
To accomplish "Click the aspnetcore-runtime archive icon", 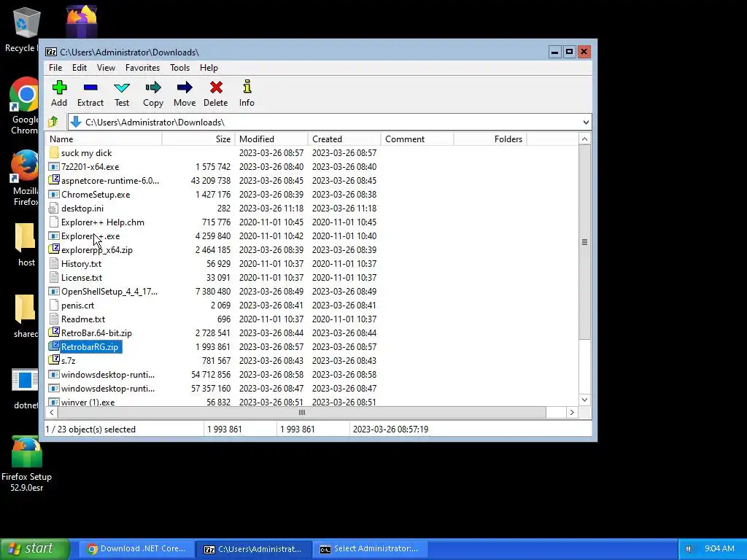I will pos(54,181).
